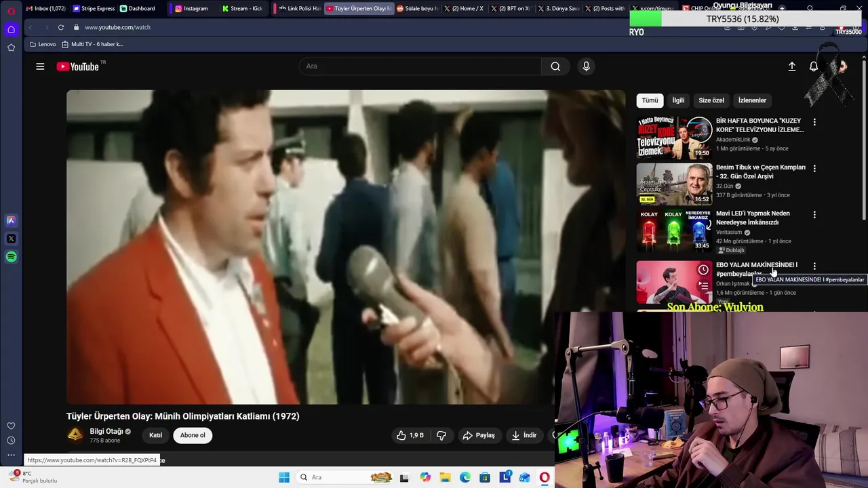Open the Opera menu logo button

pyautogui.click(x=11, y=11)
